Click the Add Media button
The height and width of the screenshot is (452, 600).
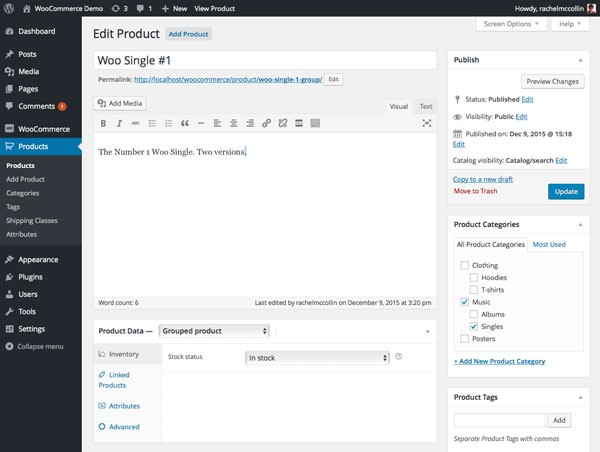click(x=120, y=103)
